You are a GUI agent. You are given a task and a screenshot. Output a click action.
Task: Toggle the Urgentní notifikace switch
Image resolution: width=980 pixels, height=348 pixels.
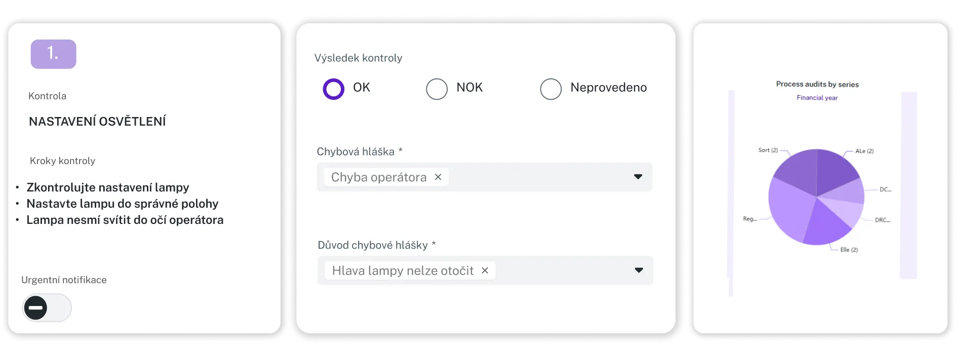tap(47, 307)
